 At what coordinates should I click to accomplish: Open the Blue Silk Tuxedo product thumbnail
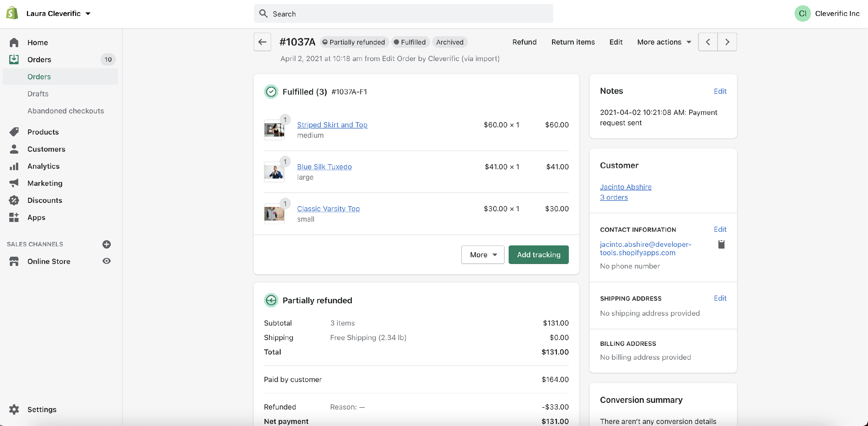[274, 172]
